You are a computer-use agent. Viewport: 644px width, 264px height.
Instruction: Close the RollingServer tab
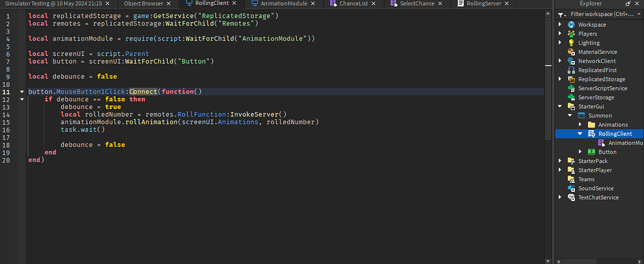coord(506,3)
